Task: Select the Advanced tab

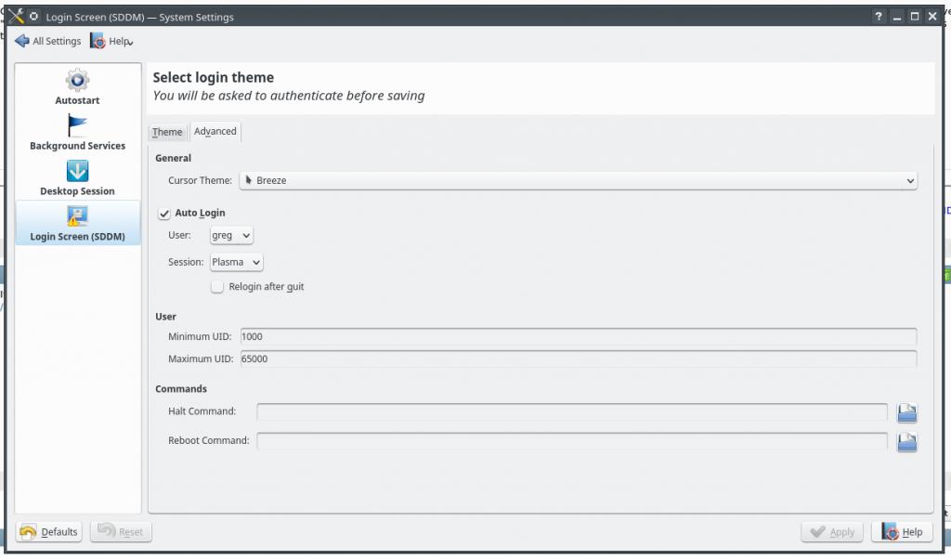Action: [x=215, y=132]
